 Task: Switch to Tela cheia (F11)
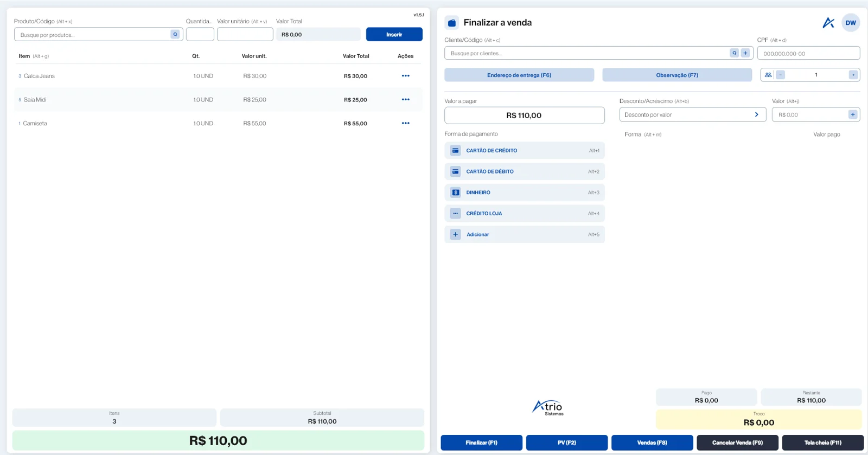[823, 443]
